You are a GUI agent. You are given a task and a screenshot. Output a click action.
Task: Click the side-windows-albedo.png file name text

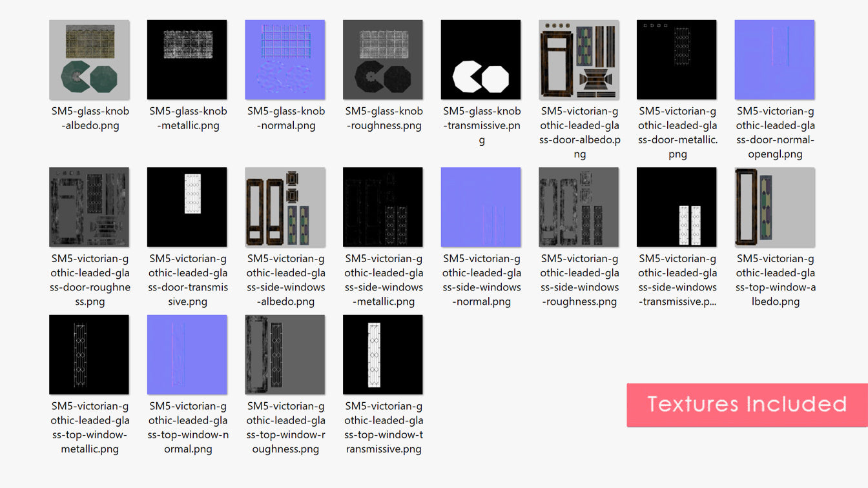pos(286,280)
